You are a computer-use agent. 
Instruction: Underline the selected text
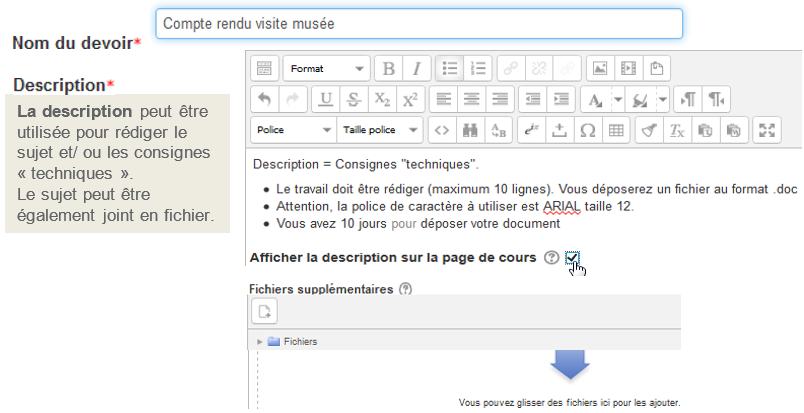(326, 100)
